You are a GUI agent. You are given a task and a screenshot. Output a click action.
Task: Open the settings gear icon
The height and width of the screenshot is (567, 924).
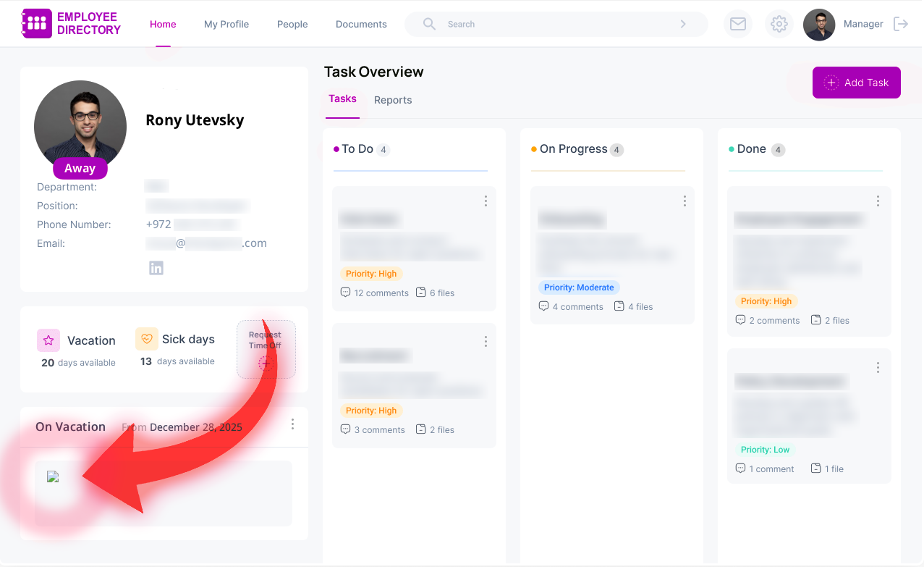click(x=779, y=24)
